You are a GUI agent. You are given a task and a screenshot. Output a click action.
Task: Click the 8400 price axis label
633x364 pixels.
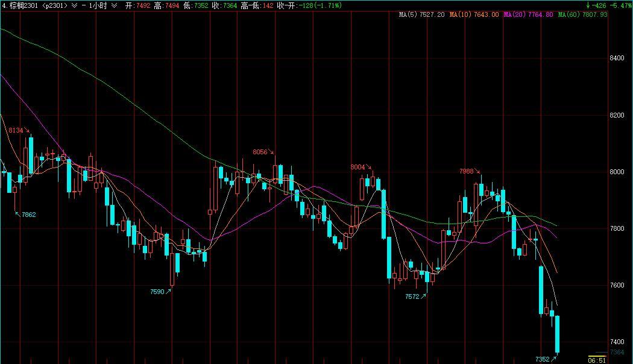[x=617, y=58]
